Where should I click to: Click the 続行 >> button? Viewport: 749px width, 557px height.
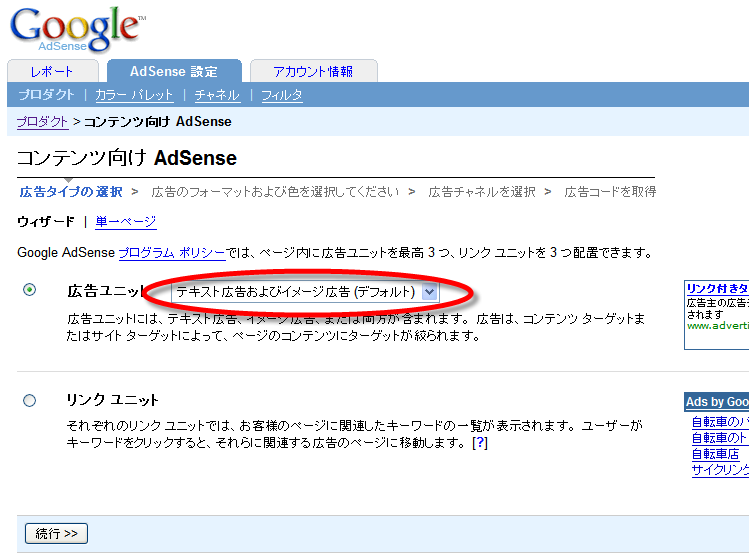tap(56, 534)
